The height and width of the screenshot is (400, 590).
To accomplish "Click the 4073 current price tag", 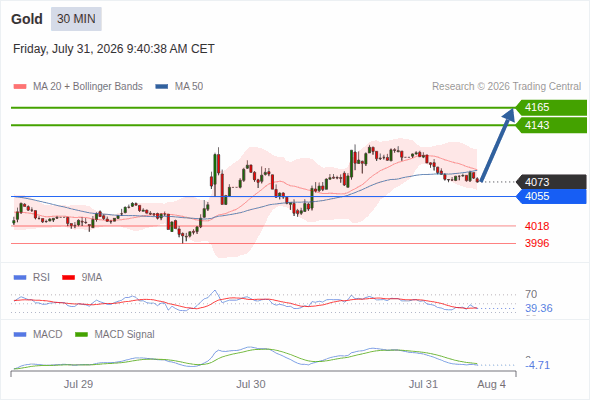I will [x=551, y=182].
